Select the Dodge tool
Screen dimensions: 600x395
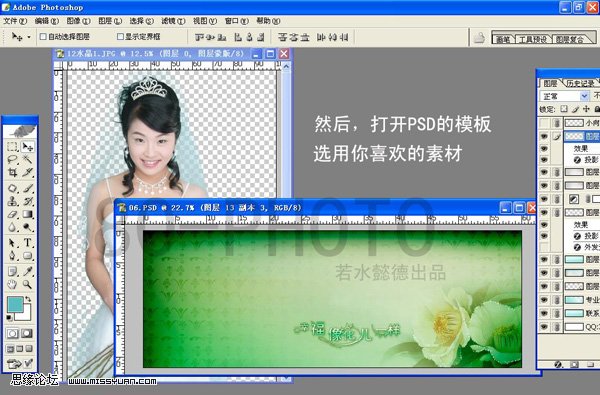27,227
